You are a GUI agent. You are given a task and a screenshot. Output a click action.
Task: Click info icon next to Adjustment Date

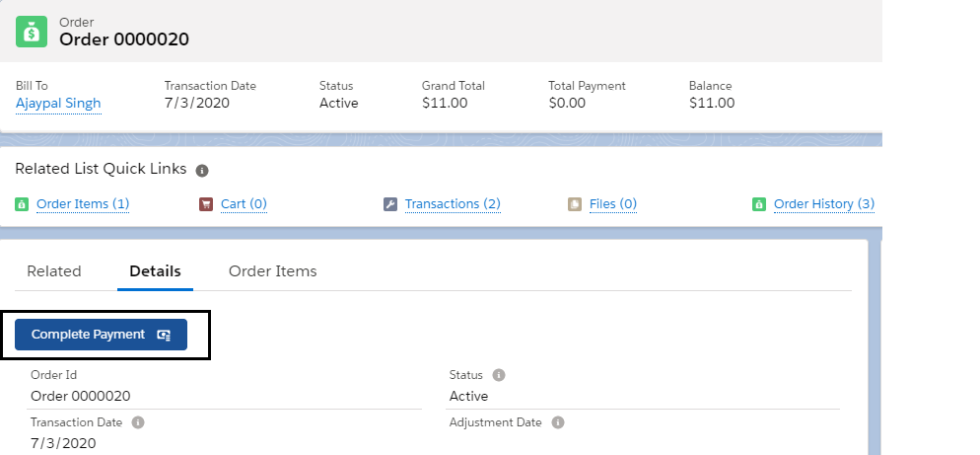point(558,422)
